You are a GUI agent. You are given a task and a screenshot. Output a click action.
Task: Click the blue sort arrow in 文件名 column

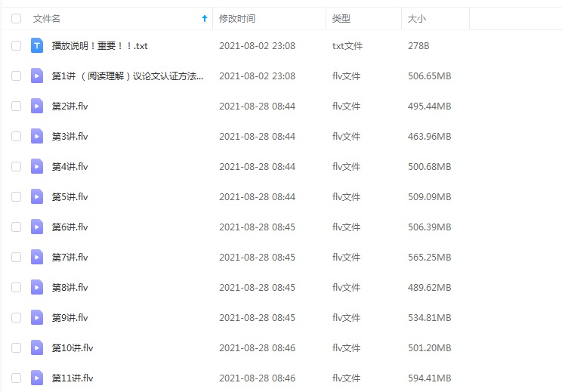click(204, 19)
